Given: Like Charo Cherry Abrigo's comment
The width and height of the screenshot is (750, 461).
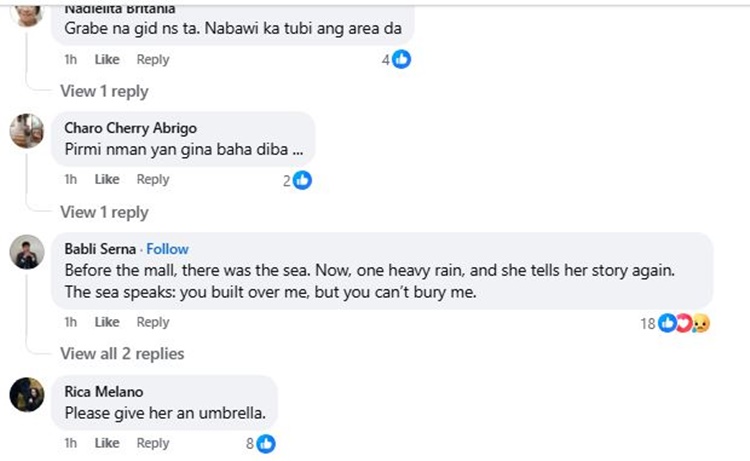Looking at the screenshot, I should [x=107, y=180].
